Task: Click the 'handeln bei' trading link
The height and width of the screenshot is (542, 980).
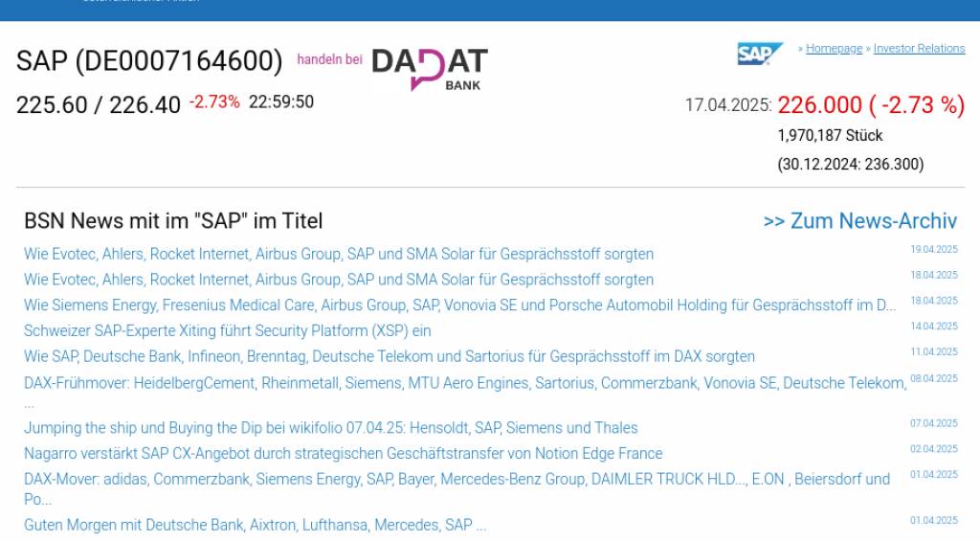Action: (x=329, y=59)
